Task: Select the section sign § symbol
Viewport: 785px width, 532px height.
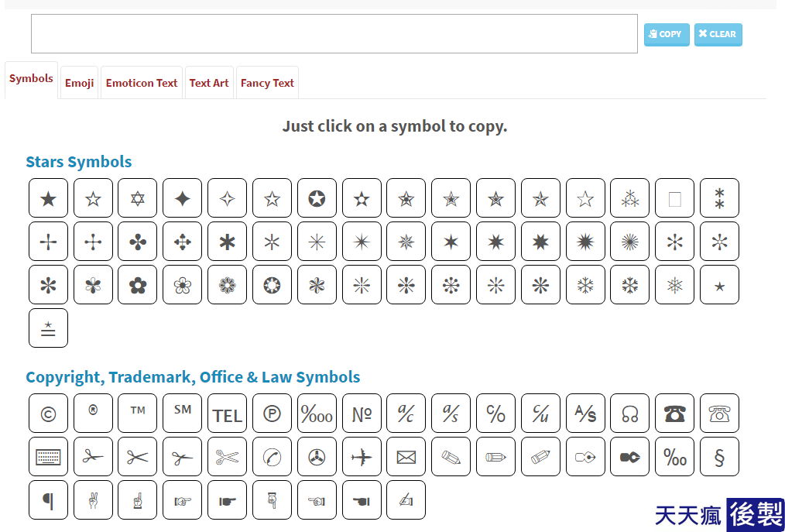Action: (x=719, y=456)
